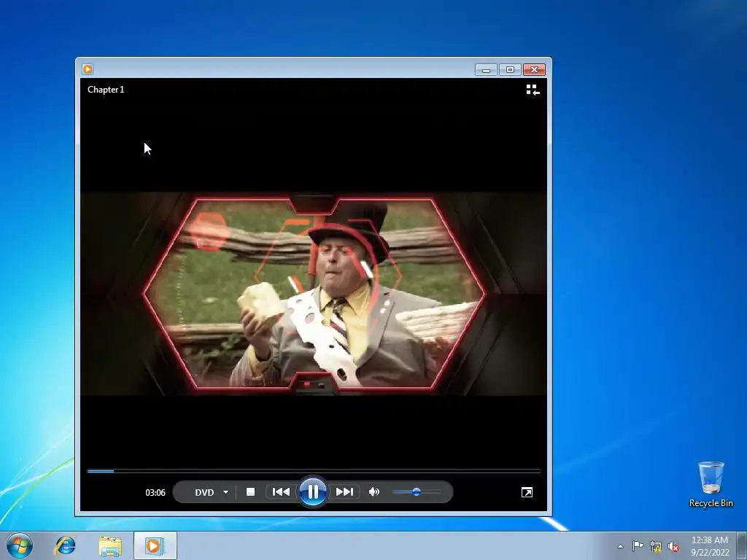Open the clock showing 12:38 AM

(710, 545)
